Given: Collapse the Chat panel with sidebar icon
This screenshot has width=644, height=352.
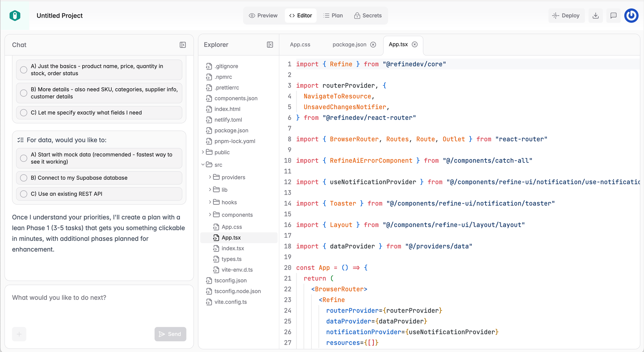Looking at the screenshot, I should pos(183,45).
